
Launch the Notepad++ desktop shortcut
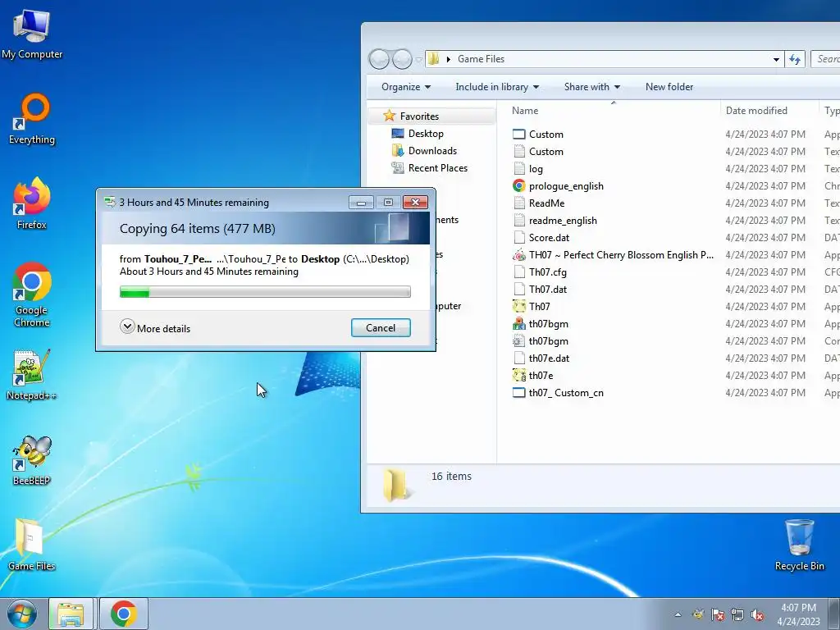coord(32,374)
